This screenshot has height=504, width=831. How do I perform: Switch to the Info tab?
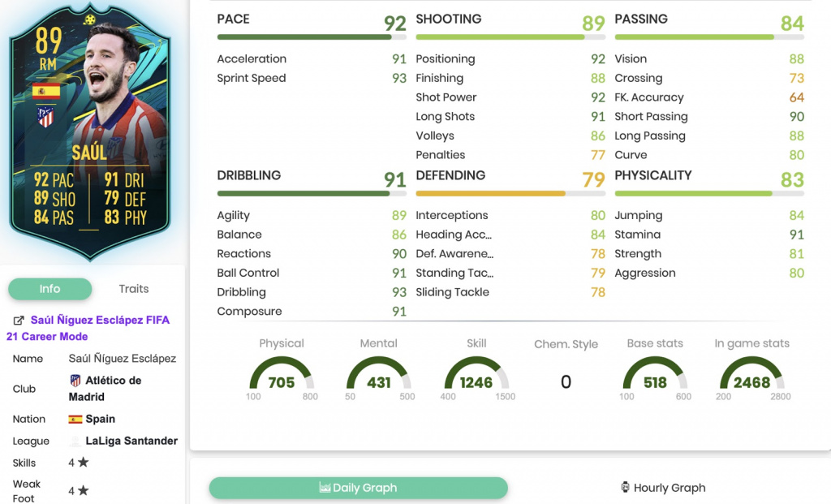50,289
